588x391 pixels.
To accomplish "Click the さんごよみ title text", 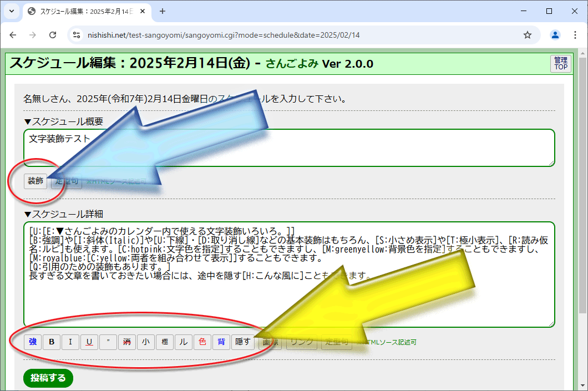I will pos(292,64).
